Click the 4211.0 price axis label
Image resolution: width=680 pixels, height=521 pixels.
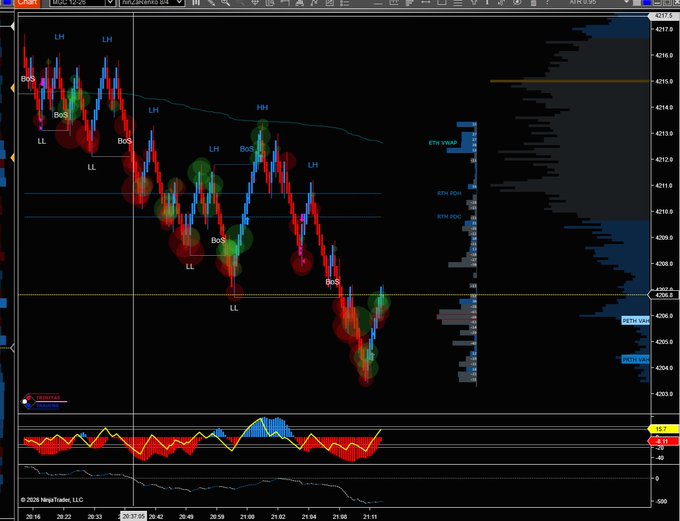pos(664,185)
